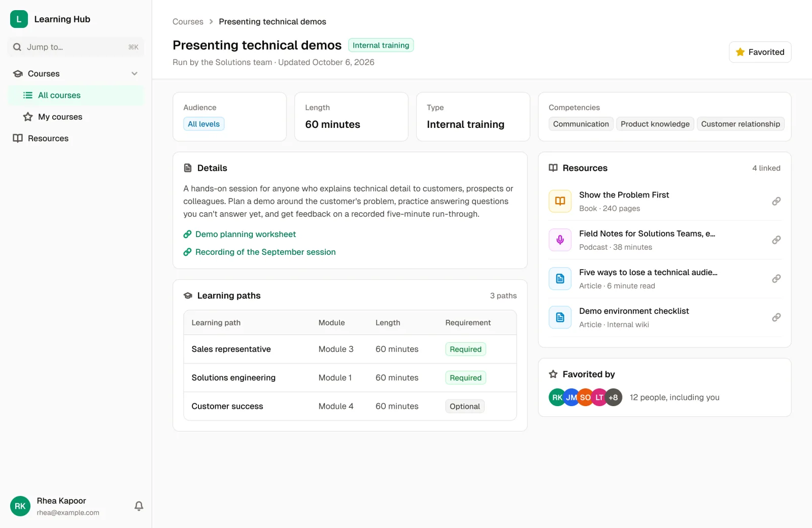
Task: Click the Internal training badge by title
Action: (x=381, y=45)
